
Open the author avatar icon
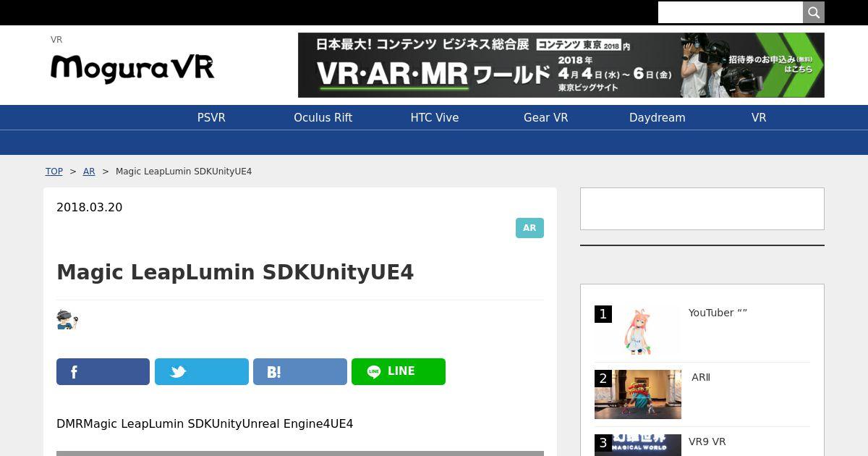67,319
